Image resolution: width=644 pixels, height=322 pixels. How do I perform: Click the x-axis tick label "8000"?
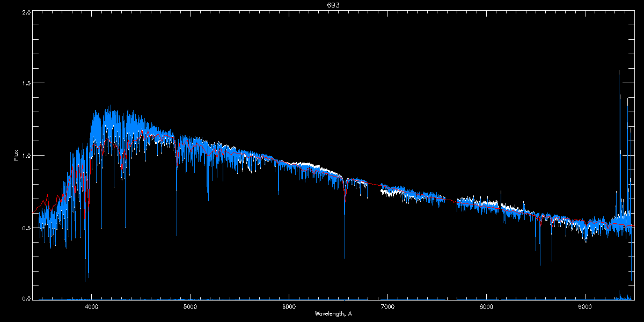pyautogui.click(x=486, y=306)
